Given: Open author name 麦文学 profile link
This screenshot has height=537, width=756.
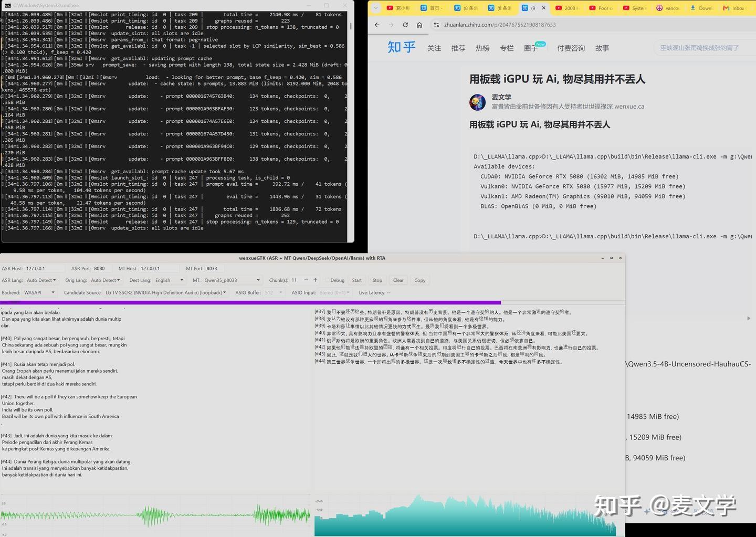Looking at the screenshot, I should click(x=501, y=97).
